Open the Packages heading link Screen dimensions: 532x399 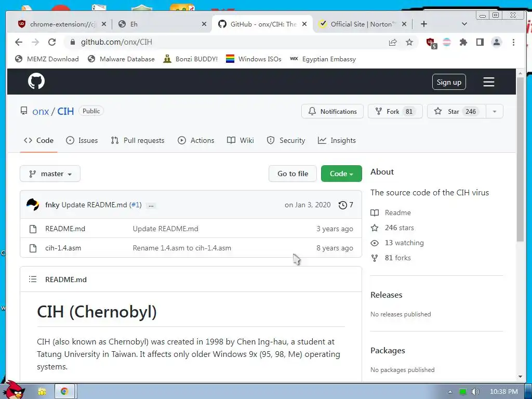pyautogui.click(x=388, y=351)
